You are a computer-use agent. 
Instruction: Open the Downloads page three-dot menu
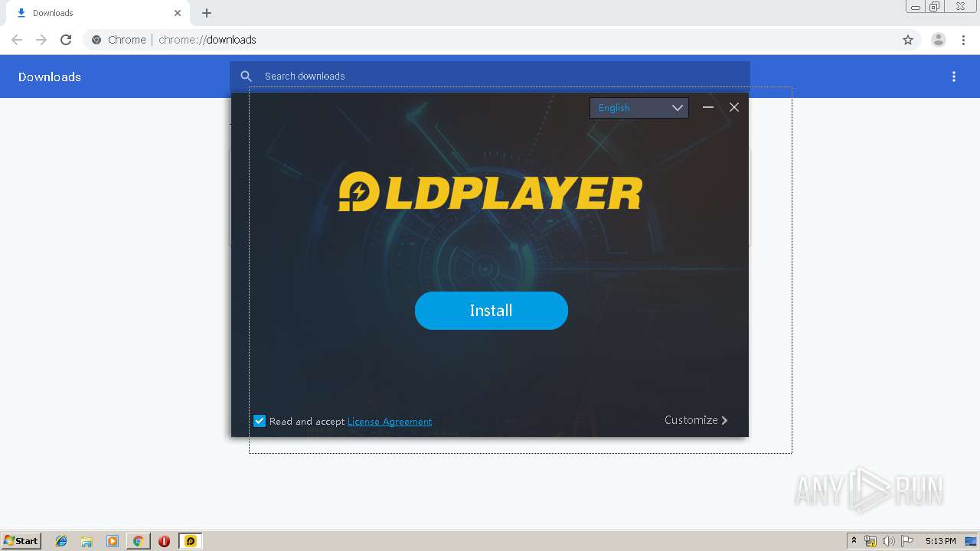954,77
